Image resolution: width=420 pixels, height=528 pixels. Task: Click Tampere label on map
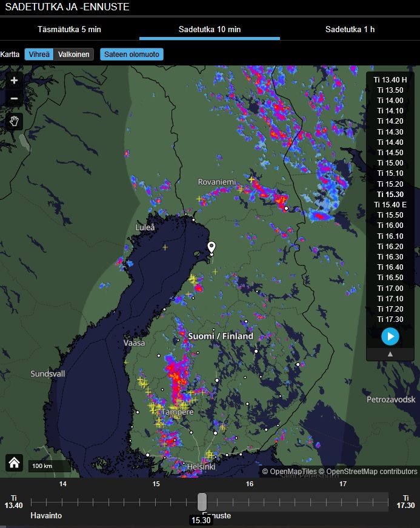178,412
